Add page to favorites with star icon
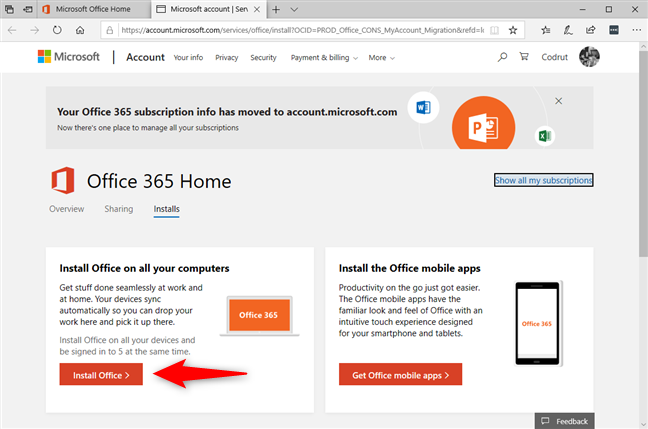 click(513, 30)
